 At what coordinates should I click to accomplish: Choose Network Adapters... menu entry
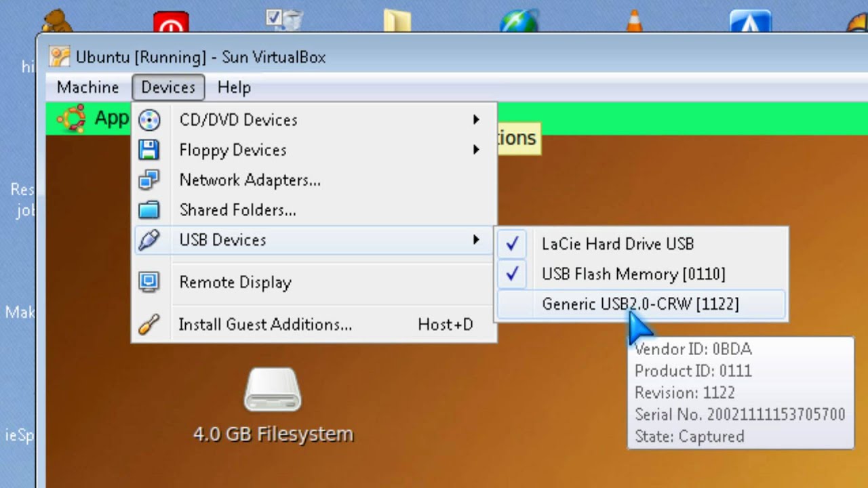pyautogui.click(x=314, y=180)
